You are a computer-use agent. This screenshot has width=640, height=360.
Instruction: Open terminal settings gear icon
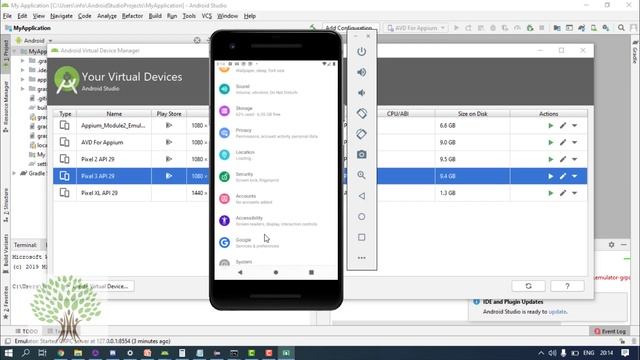pos(611,245)
